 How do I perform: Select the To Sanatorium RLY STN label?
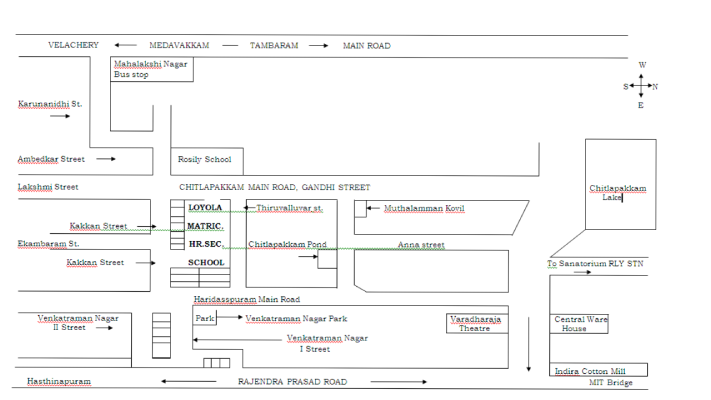tap(595, 263)
